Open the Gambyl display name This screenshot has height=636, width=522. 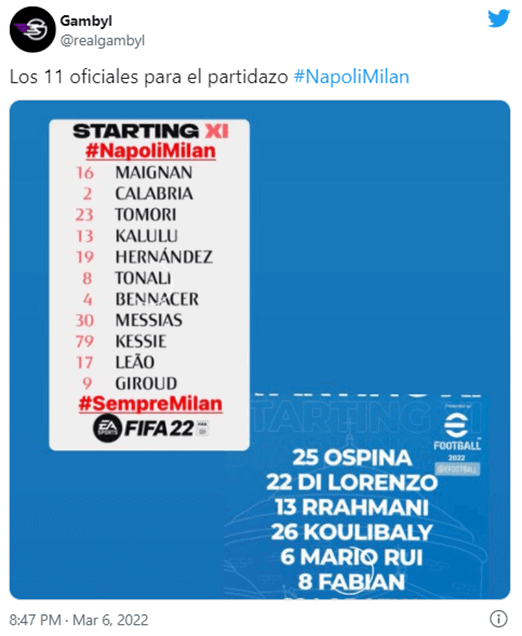[86, 21]
